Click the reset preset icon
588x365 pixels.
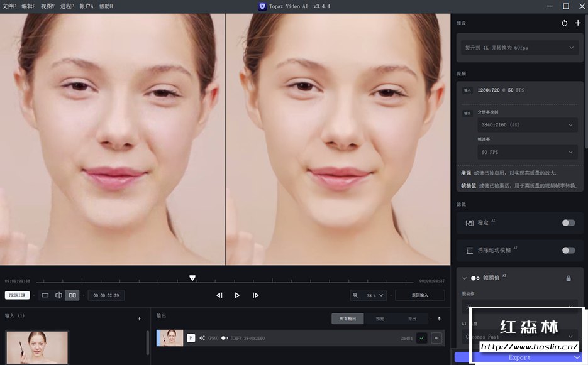click(x=564, y=23)
